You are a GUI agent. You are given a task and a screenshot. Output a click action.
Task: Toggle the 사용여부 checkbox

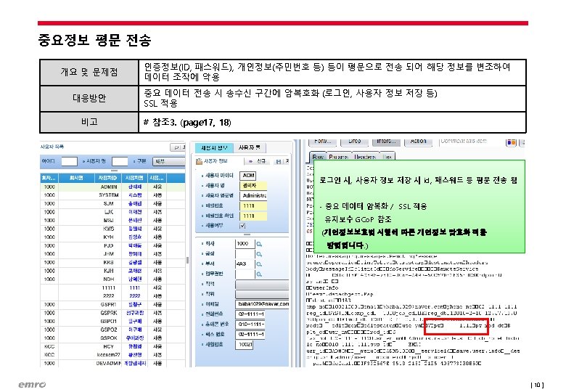[242, 226]
